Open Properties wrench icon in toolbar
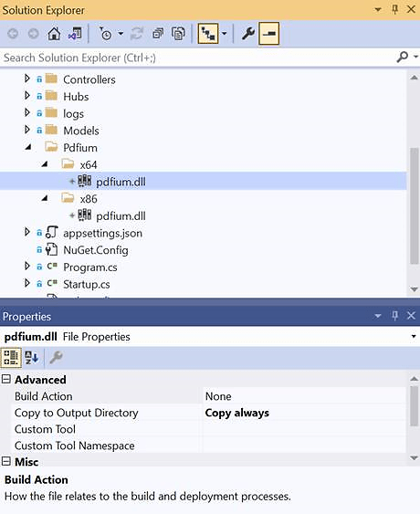 tap(248, 34)
